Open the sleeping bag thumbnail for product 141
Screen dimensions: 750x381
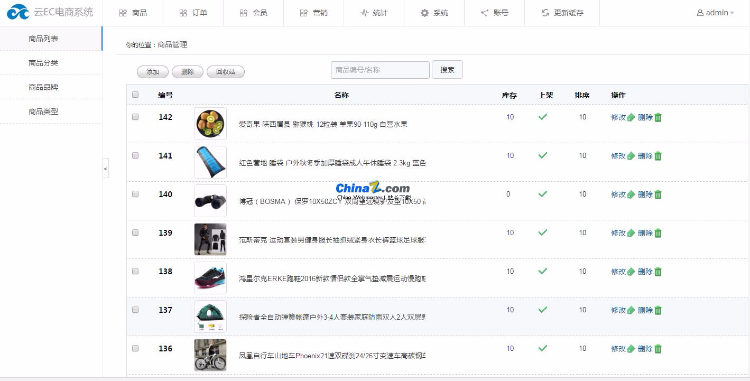pyautogui.click(x=210, y=162)
